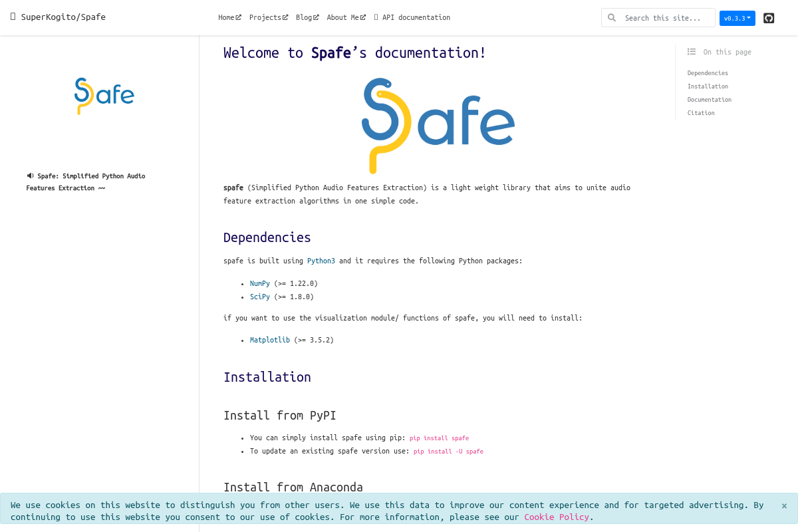Screen dimensions: 798x532
Task: Open the v0.3.3 version dropdown
Action: 737,18
